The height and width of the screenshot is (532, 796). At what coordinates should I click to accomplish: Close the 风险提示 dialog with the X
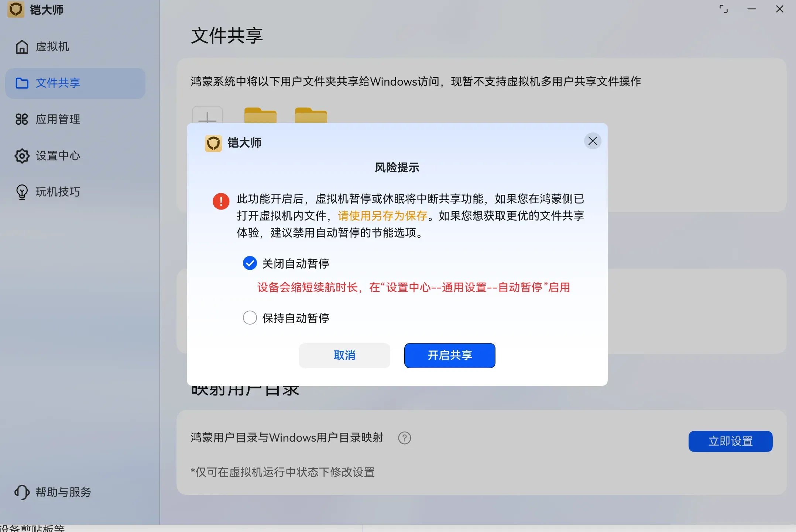click(x=593, y=141)
